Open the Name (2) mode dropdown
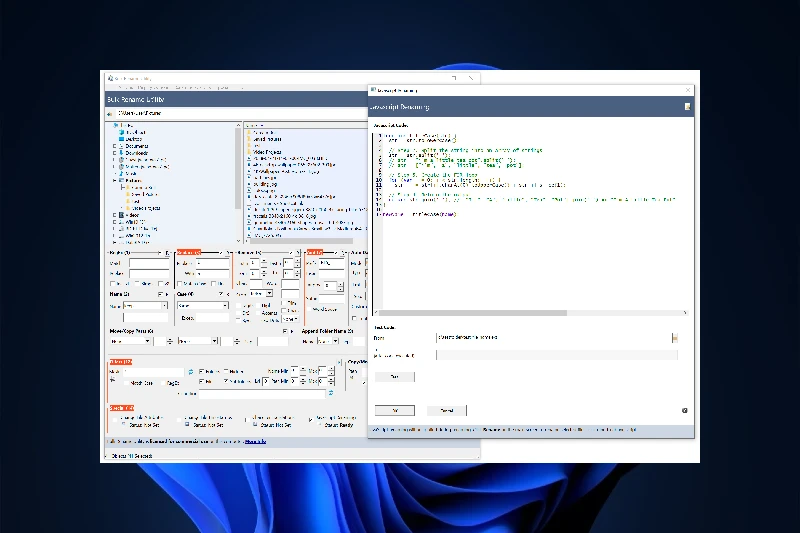Screen dimensions: 800x533 (145, 306)
